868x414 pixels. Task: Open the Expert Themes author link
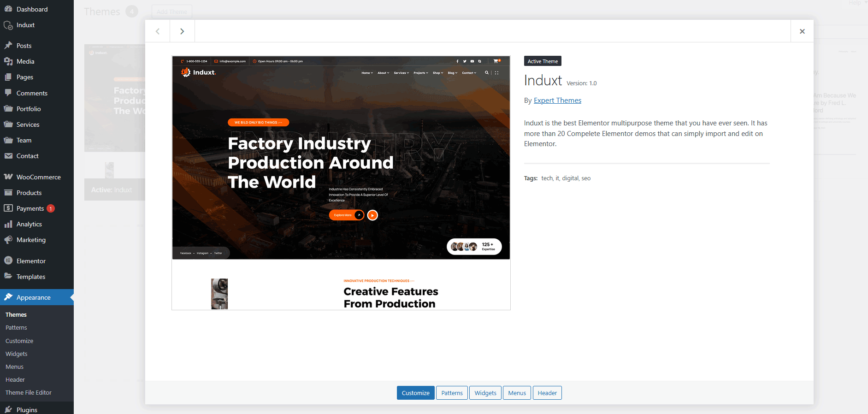(x=557, y=101)
